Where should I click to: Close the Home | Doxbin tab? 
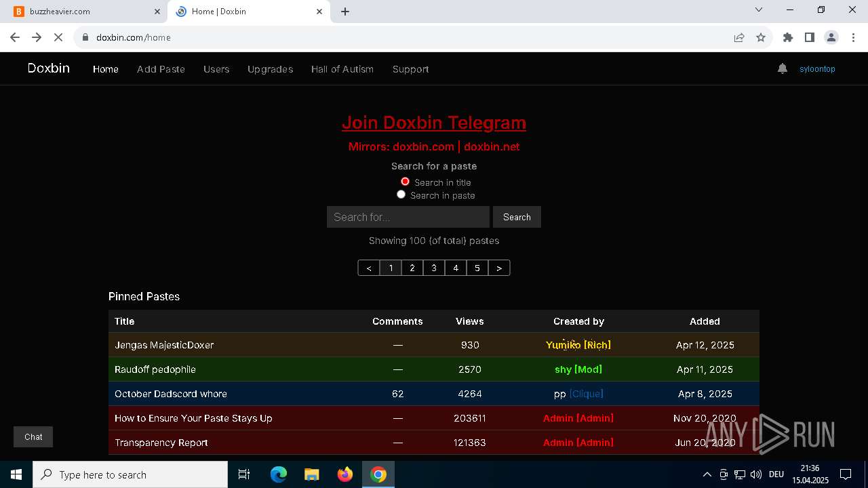pos(319,12)
